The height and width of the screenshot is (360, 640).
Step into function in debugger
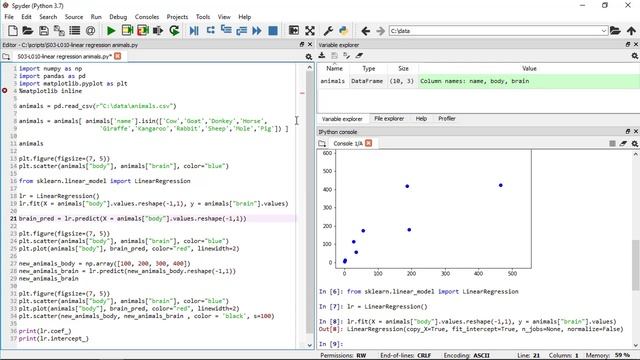226,31
